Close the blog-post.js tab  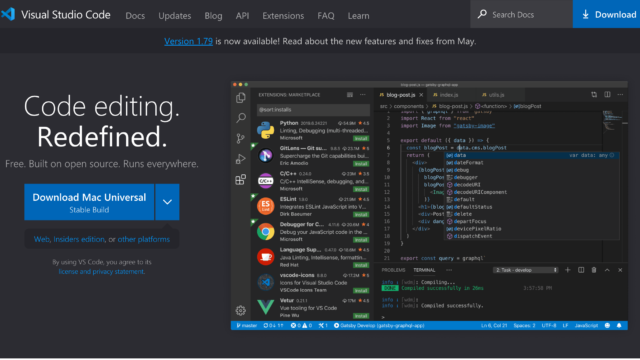pos(421,95)
